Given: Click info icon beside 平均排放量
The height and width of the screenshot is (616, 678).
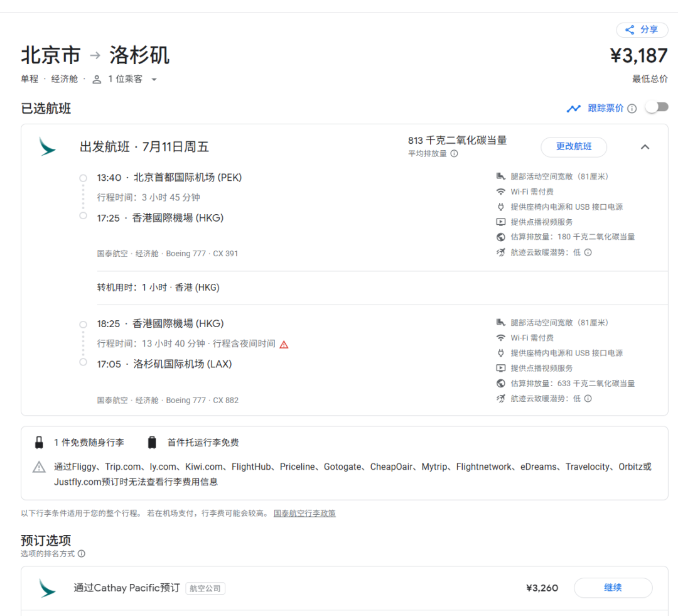Looking at the screenshot, I should tap(454, 153).
